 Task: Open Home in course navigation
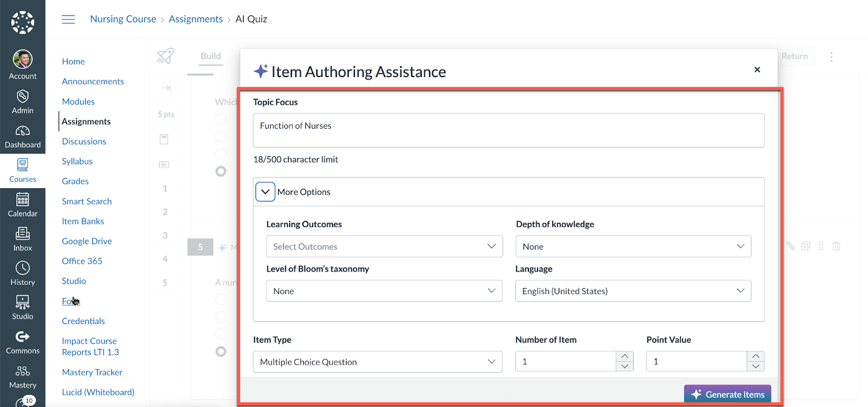pyautogui.click(x=73, y=61)
